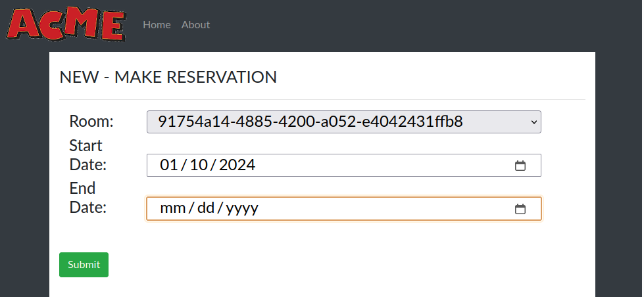Select the day in Start Date field

199,166
